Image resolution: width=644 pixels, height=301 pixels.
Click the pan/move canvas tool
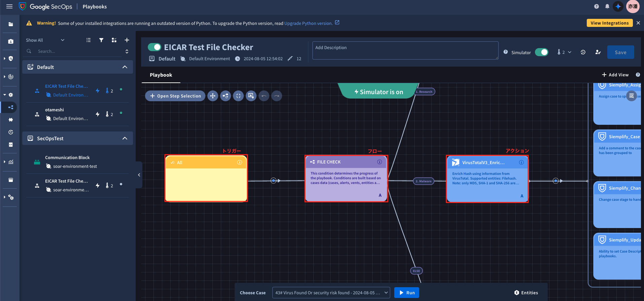coord(213,96)
